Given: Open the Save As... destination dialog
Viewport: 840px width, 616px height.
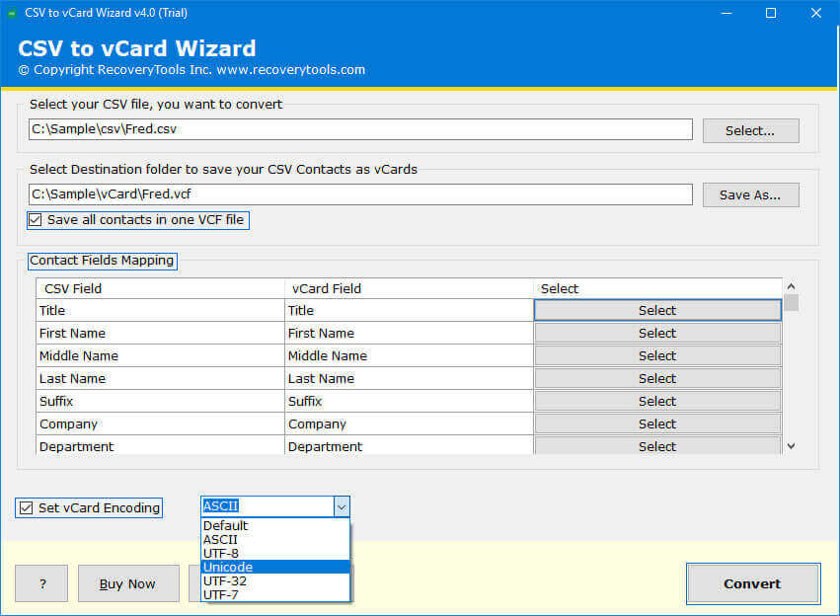Looking at the screenshot, I should click(750, 195).
